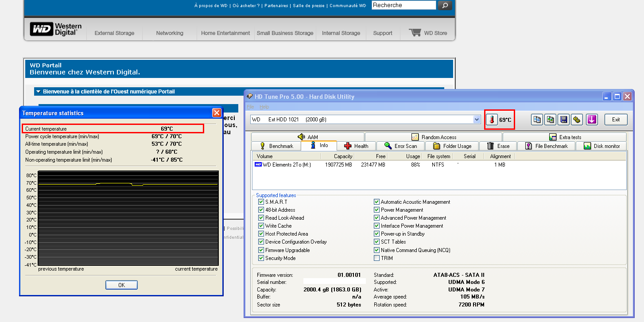Screen dimensions: 644x322
Task: Click the Salle de presse link
Action: (x=309, y=6)
